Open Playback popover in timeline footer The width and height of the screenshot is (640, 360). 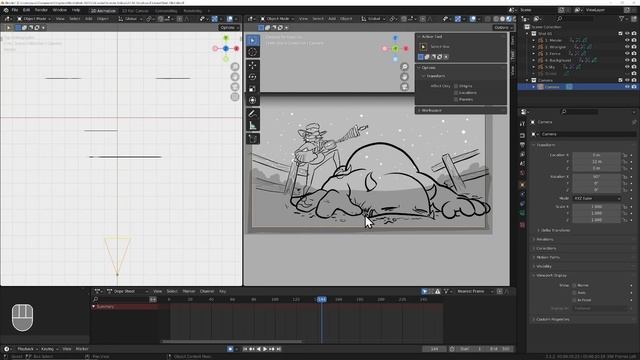click(27, 349)
